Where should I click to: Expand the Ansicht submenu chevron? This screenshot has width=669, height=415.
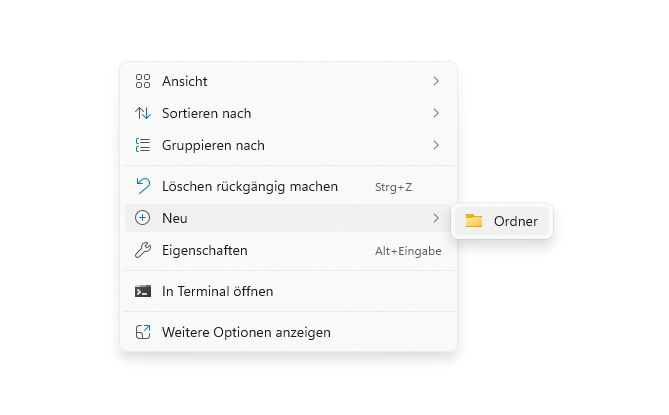(436, 81)
